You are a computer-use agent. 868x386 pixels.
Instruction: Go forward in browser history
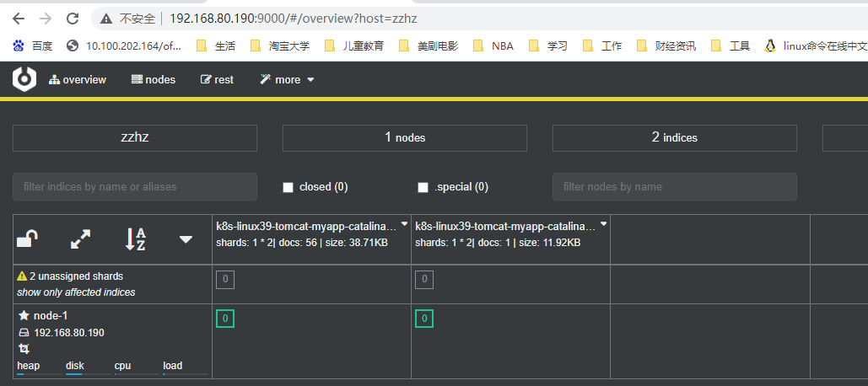[x=46, y=19]
